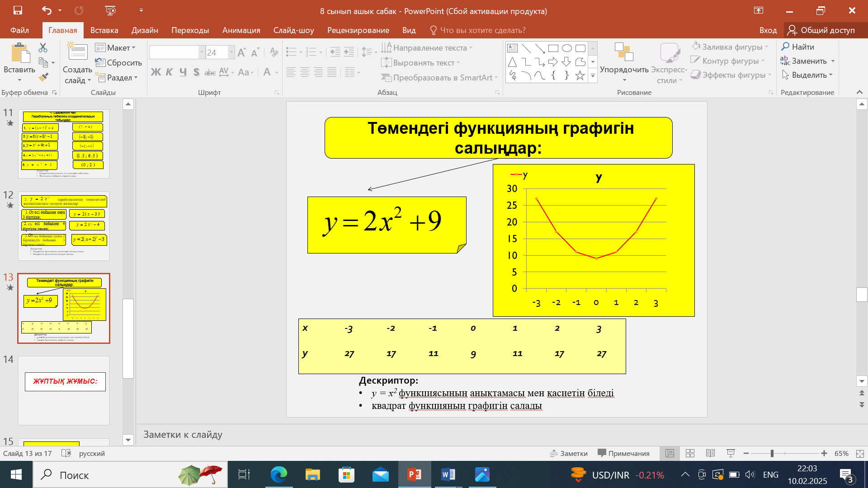Viewport: 868px width, 488px height.
Task: Open the Вставка ribbon tab
Action: 104,30
